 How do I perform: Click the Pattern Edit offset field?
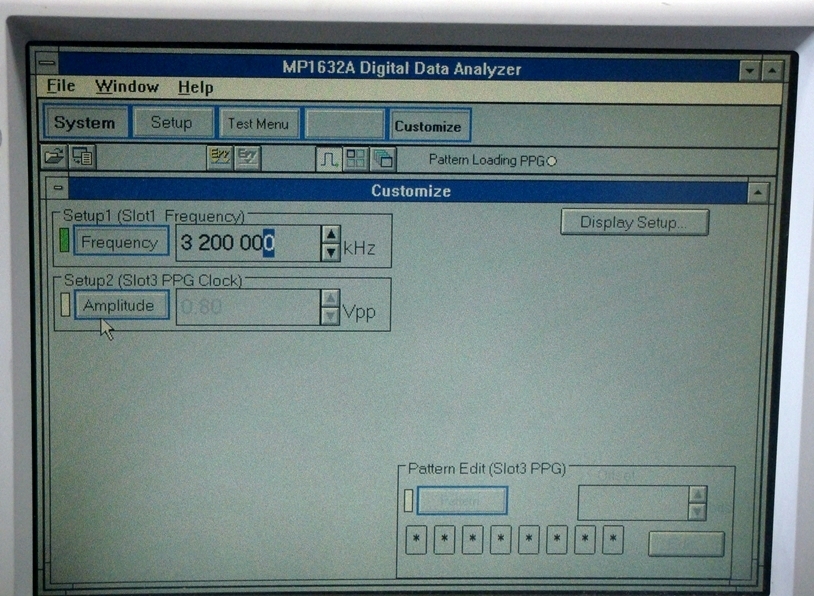tap(633, 503)
